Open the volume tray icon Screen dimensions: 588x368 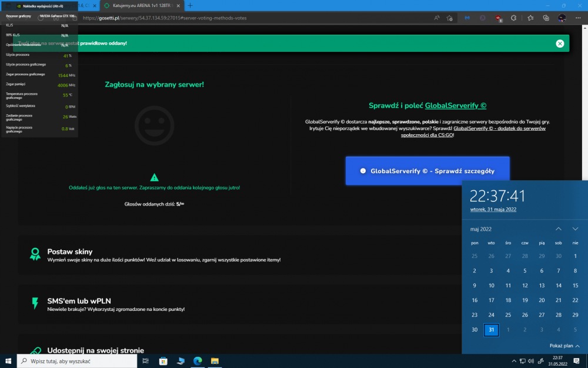click(531, 362)
